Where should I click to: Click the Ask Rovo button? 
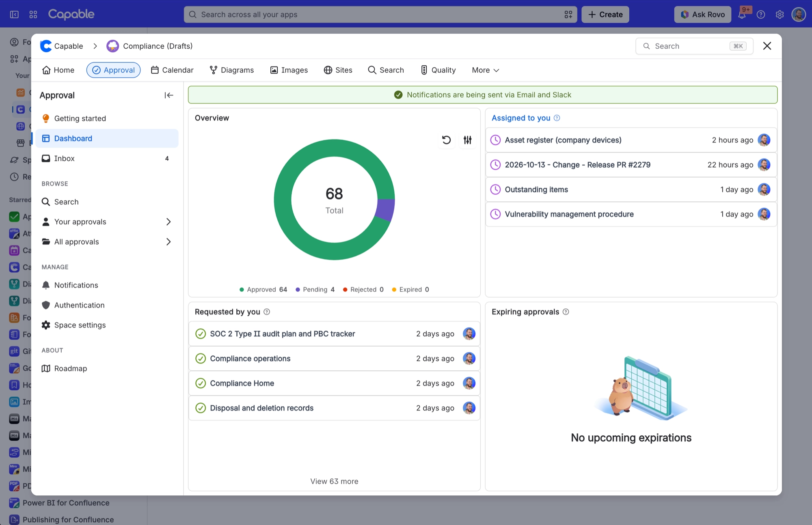703,15
